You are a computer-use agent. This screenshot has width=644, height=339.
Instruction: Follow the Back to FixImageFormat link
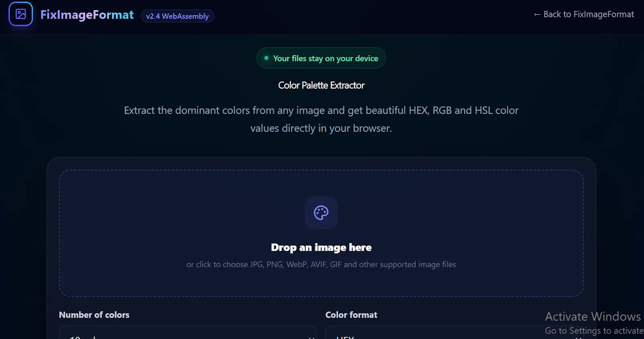pyautogui.click(x=584, y=15)
